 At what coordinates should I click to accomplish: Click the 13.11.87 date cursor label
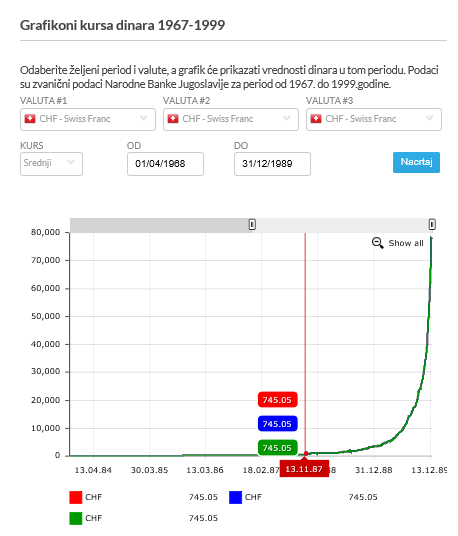pos(304,469)
